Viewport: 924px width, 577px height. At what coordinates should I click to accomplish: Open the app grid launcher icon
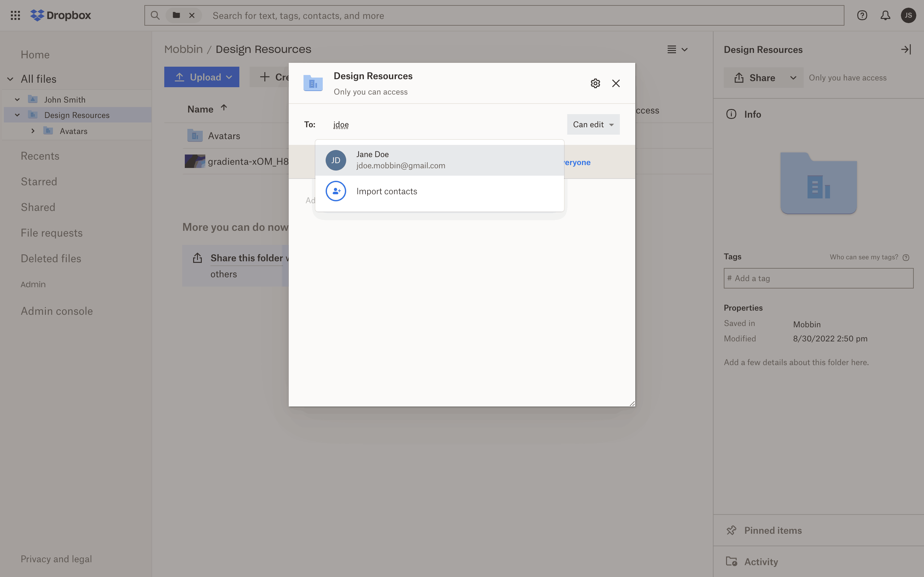(15, 15)
